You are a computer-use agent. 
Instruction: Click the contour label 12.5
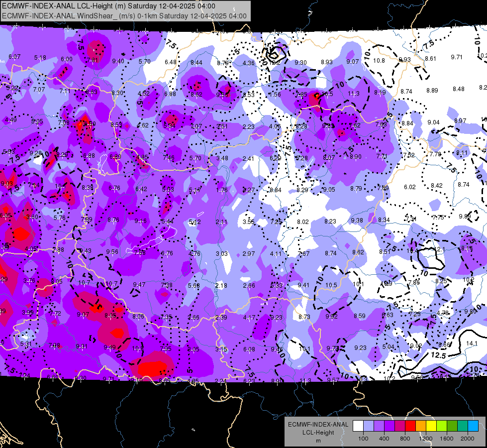[x=438, y=355]
